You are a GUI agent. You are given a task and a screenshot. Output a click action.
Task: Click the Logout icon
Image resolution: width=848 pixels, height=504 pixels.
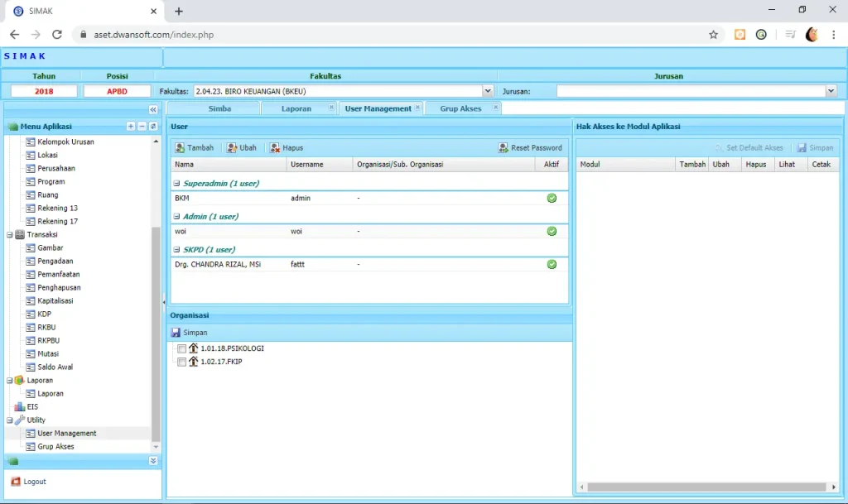click(x=16, y=482)
